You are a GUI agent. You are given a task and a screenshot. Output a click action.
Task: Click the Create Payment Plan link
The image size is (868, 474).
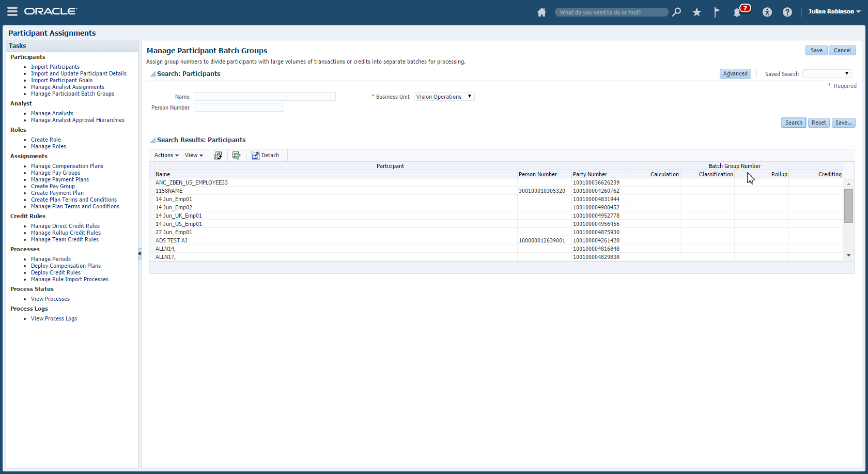[57, 193]
